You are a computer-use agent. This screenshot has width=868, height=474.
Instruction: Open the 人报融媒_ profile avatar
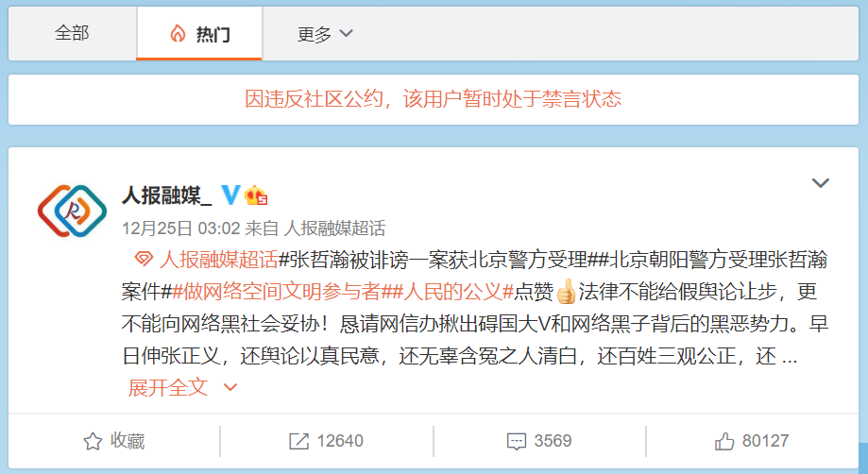click(72, 211)
